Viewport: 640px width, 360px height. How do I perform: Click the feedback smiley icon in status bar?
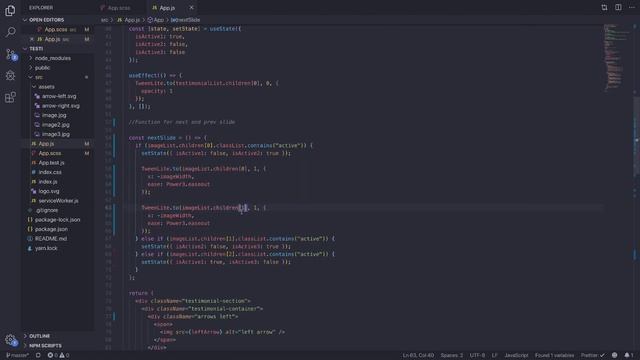tap(614, 355)
